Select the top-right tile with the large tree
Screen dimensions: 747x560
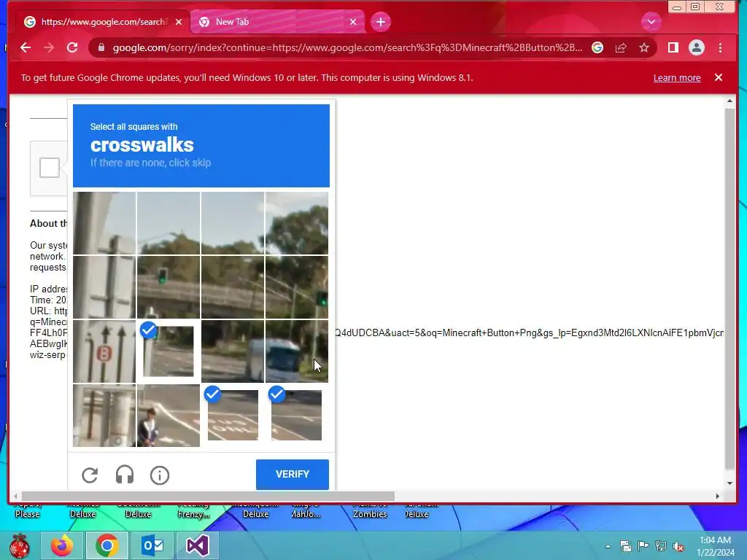pyautogui.click(x=296, y=223)
